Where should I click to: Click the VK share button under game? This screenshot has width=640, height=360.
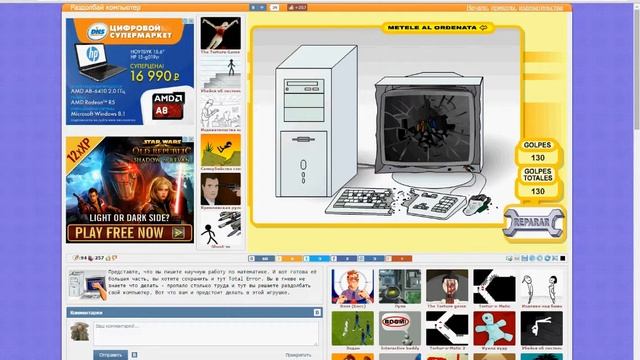(262, 258)
